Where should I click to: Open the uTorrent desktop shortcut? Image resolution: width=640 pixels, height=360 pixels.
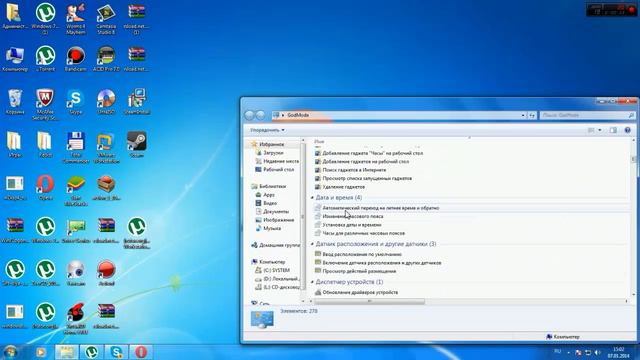click(45, 59)
